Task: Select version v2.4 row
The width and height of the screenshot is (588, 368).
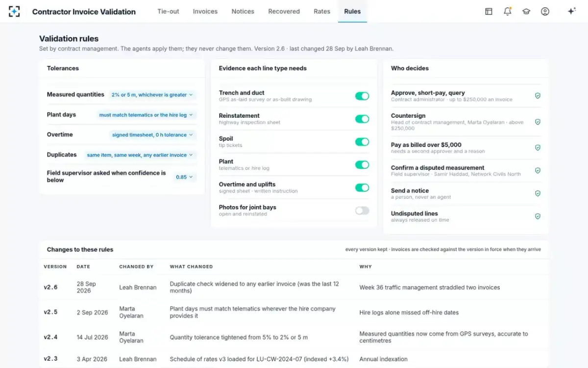Action: coord(294,338)
